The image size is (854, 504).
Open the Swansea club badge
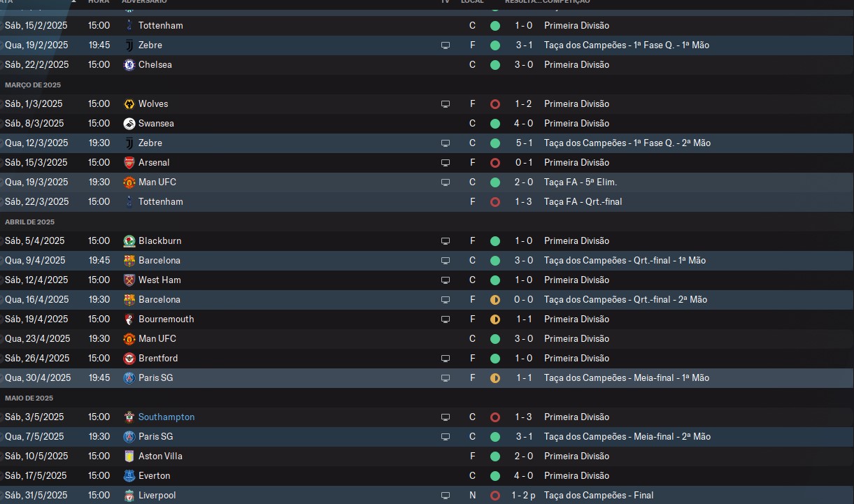coord(129,123)
